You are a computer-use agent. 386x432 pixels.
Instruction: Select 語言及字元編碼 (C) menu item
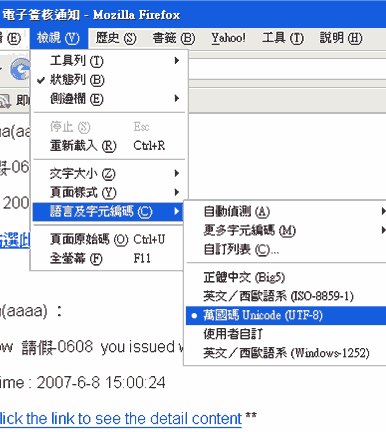[108, 212]
